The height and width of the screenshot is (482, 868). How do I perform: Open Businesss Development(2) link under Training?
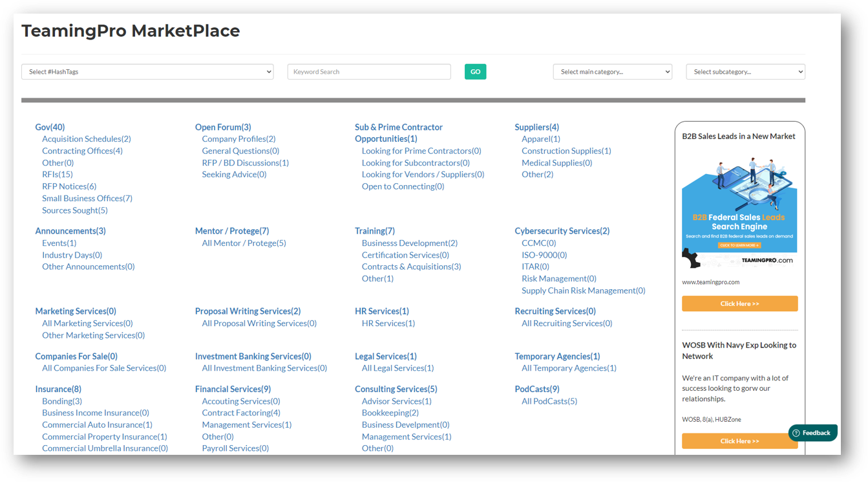coord(410,243)
